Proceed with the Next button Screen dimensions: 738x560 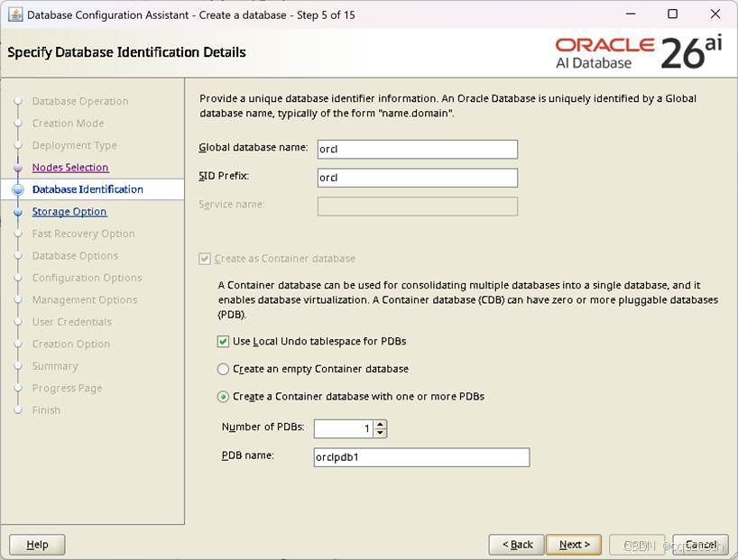coord(574,545)
